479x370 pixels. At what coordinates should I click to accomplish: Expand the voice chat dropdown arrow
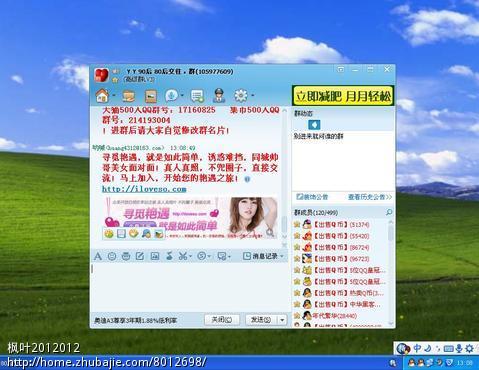coord(182,96)
